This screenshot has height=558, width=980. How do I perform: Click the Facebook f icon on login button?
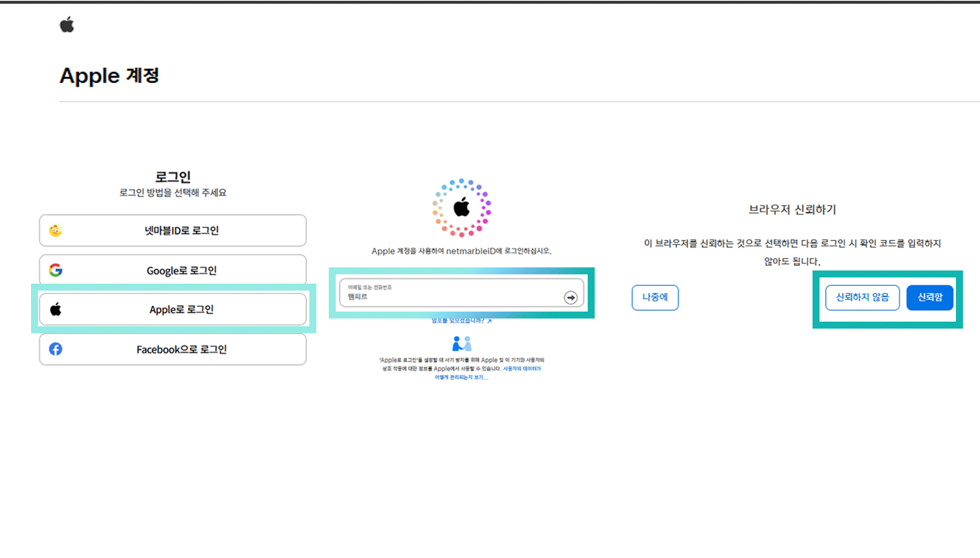[56, 349]
